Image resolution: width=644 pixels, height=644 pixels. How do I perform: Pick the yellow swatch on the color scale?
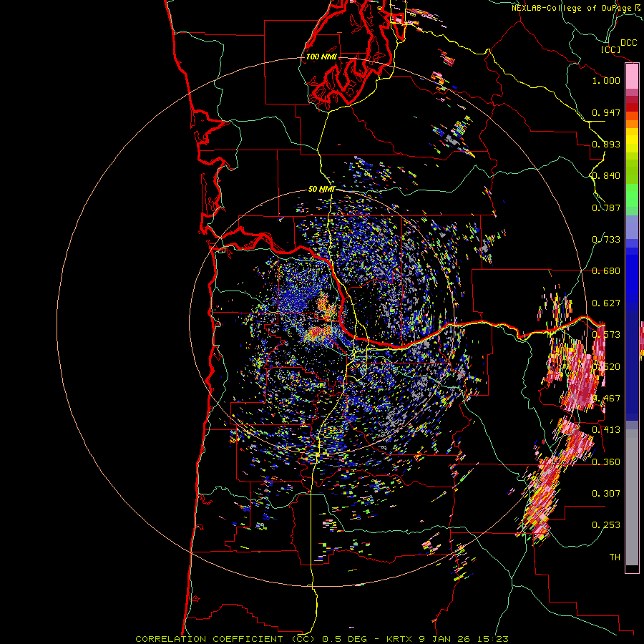tap(632, 141)
